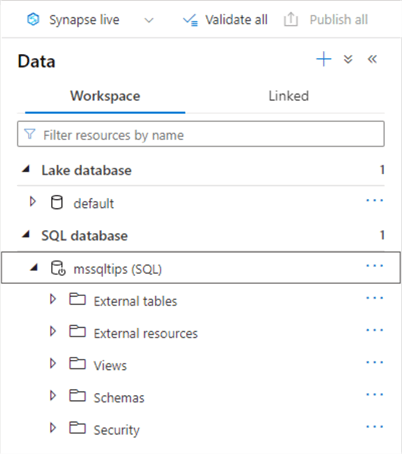Screen dimensions: 402x454
Task: Switch to the Linked tab
Action: click(289, 96)
